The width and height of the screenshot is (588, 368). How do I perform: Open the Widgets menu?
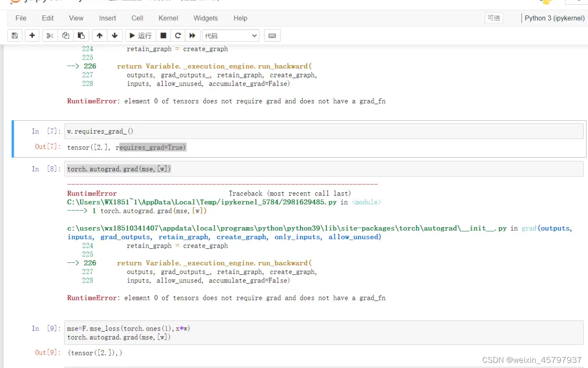[206, 18]
